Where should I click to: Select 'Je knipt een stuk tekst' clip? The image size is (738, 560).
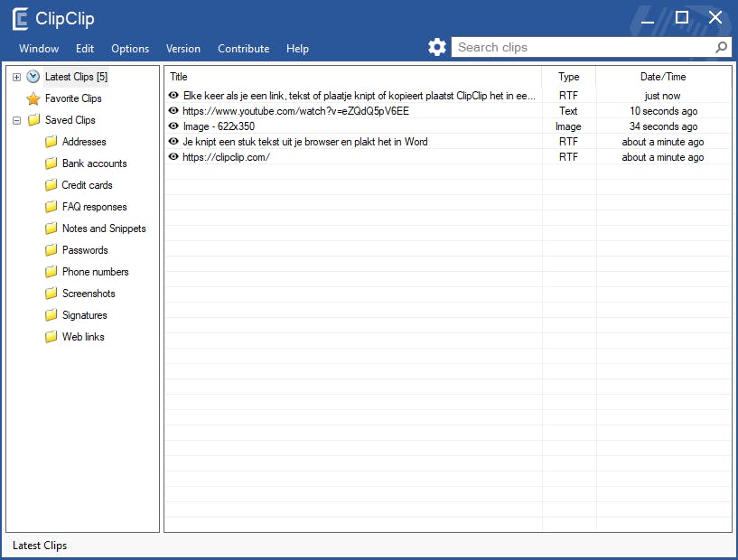click(305, 142)
